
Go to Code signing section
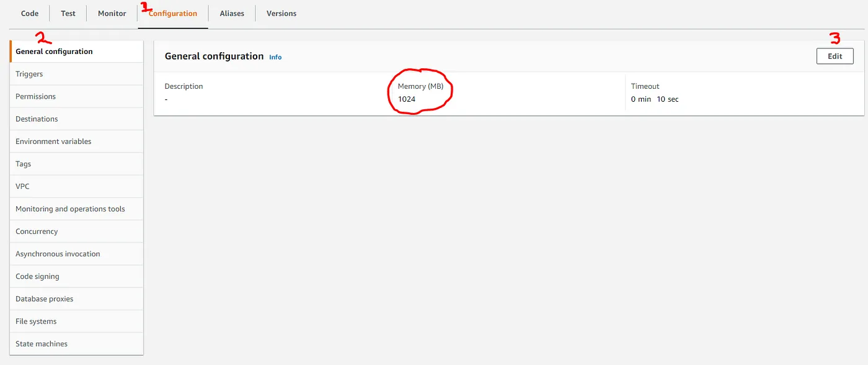click(x=37, y=276)
